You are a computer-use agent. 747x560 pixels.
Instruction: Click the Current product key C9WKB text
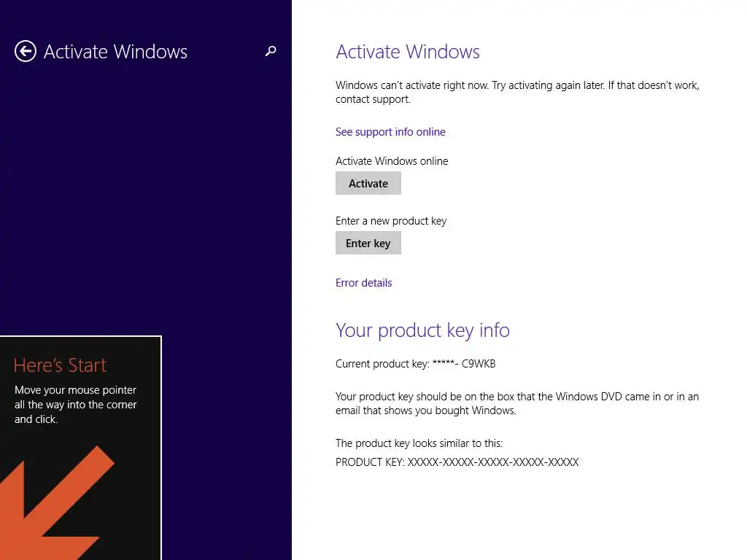click(415, 364)
